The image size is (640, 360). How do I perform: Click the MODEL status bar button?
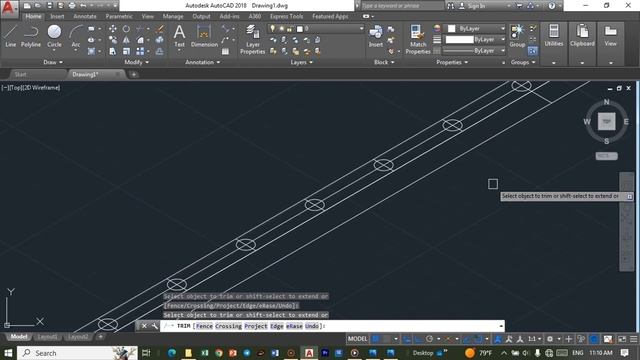[x=358, y=339]
